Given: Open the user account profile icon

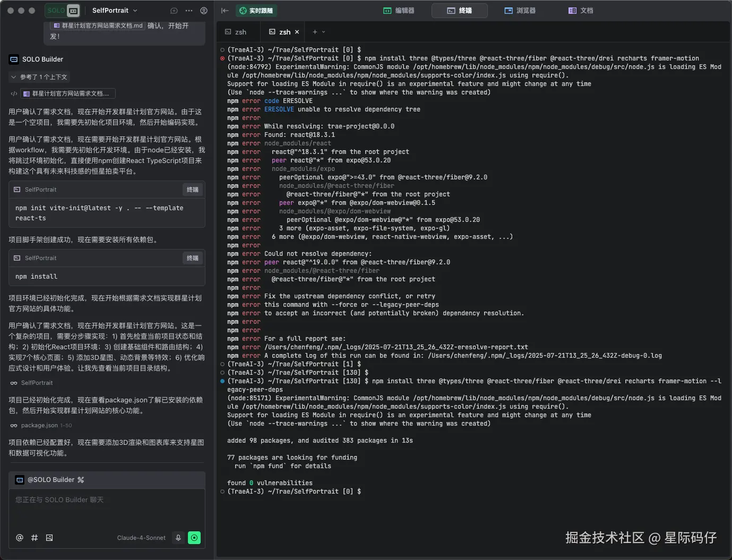Looking at the screenshot, I should pyautogui.click(x=204, y=11).
